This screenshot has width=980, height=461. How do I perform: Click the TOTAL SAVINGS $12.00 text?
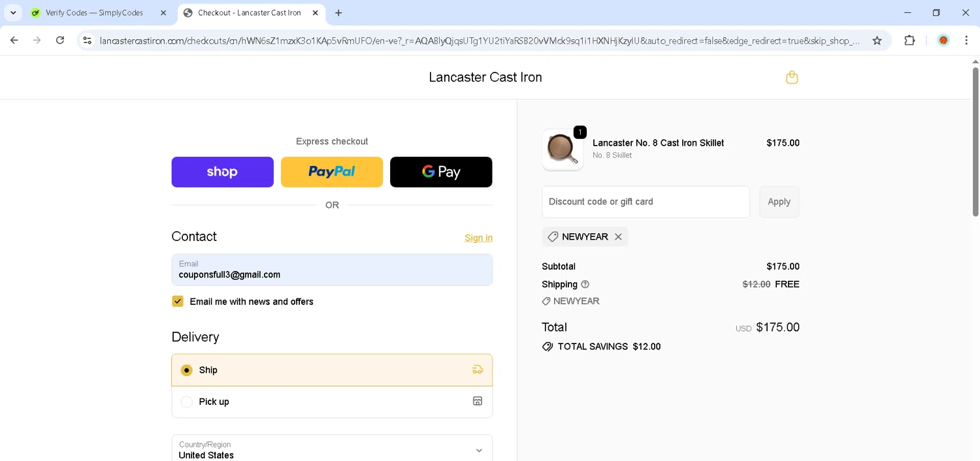[x=609, y=347]
